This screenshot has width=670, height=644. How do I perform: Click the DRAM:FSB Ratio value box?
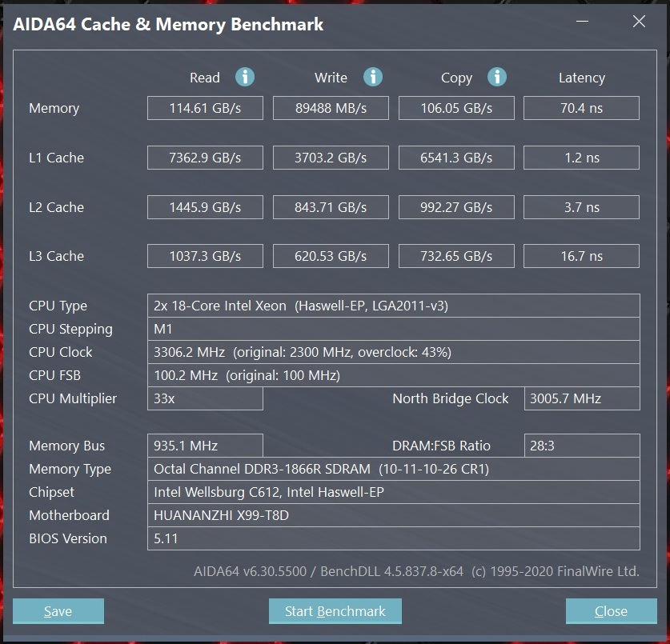pos(581,446)
